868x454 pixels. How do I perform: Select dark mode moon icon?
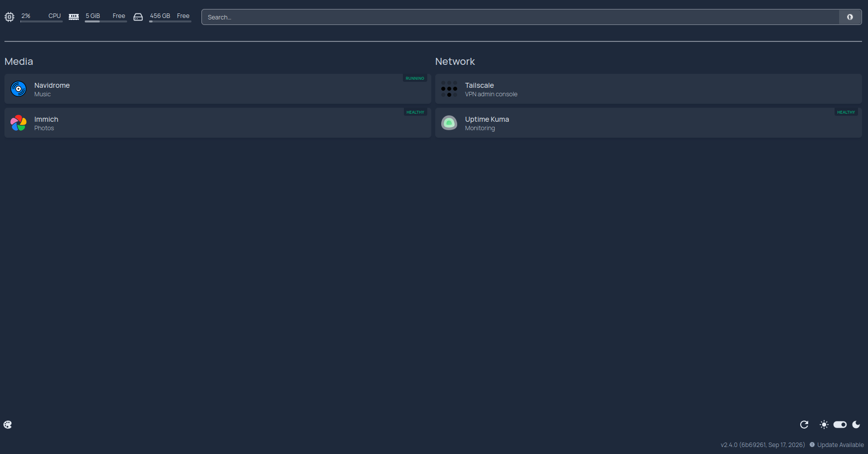pos(856,425)
